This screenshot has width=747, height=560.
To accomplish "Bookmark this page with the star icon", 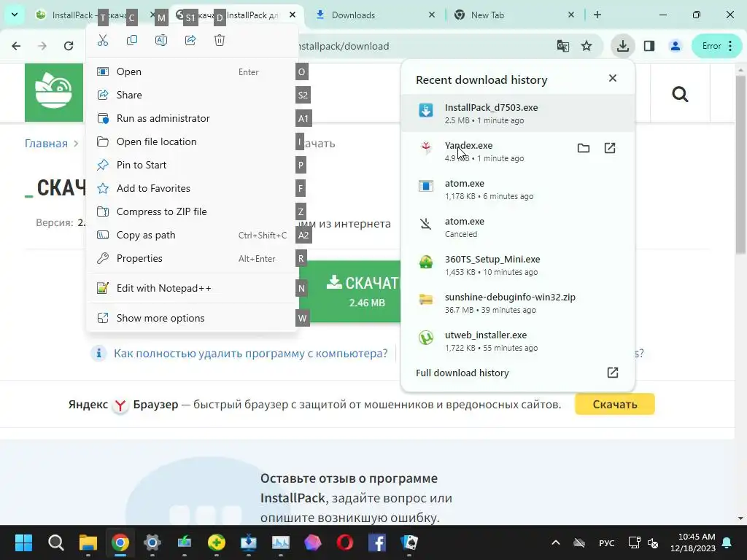I will click(x=587, y=46).
